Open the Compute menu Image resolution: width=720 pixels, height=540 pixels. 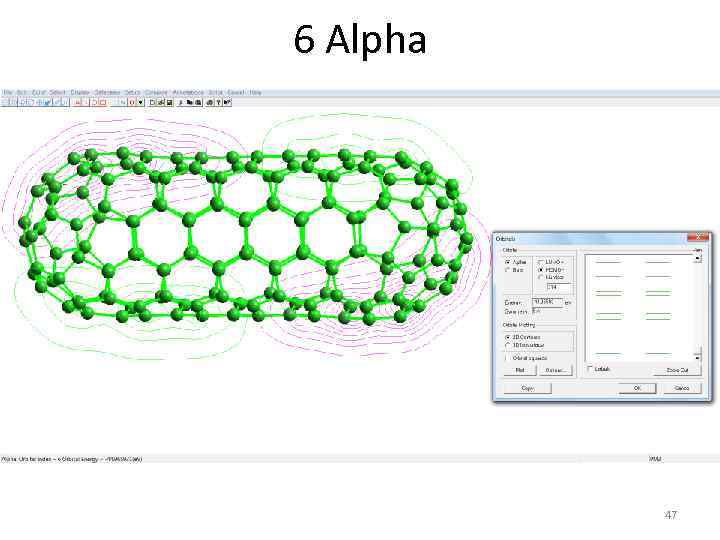point(156,92)
